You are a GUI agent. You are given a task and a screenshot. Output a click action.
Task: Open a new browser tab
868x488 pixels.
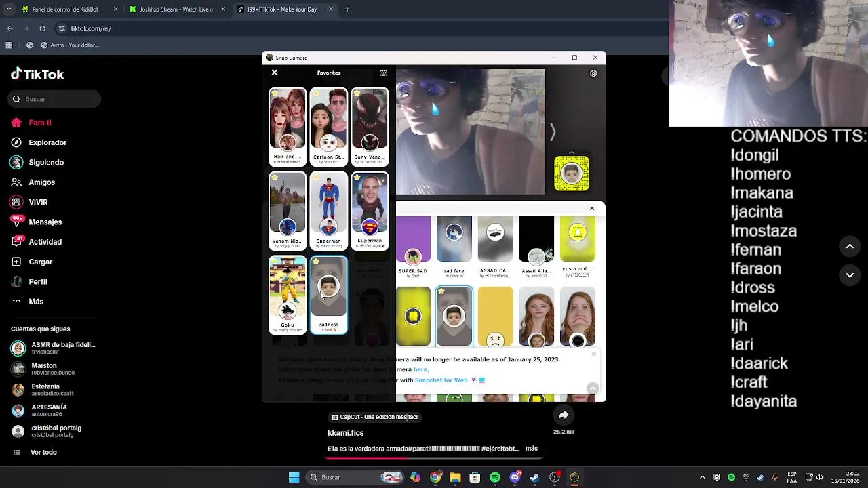(347, 9)
